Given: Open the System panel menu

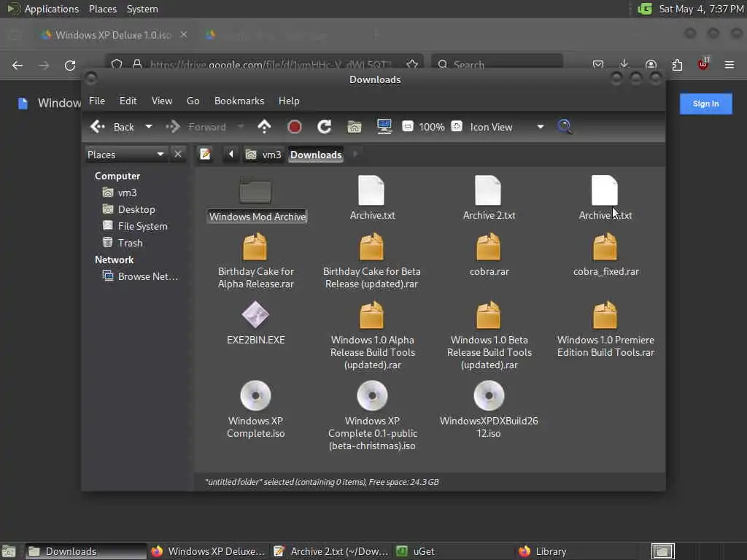Looking at the screenshot, I should (x=142, y=9).
